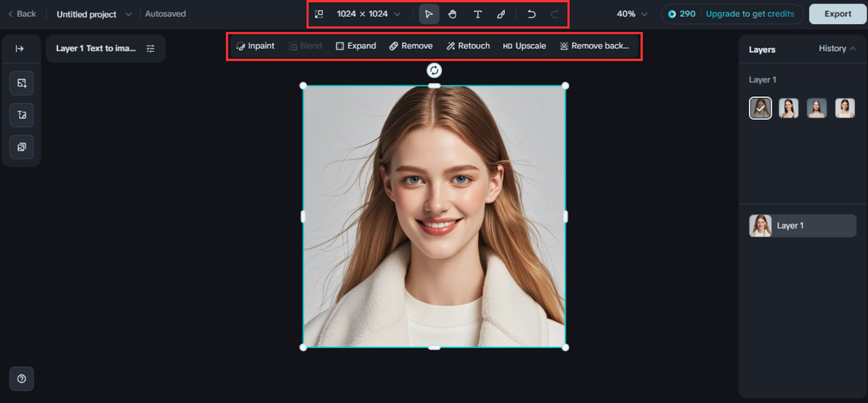Open Layer 1 Text to image settings icon
The height and width of the screenshot is (403, 868).
(151, 49)
